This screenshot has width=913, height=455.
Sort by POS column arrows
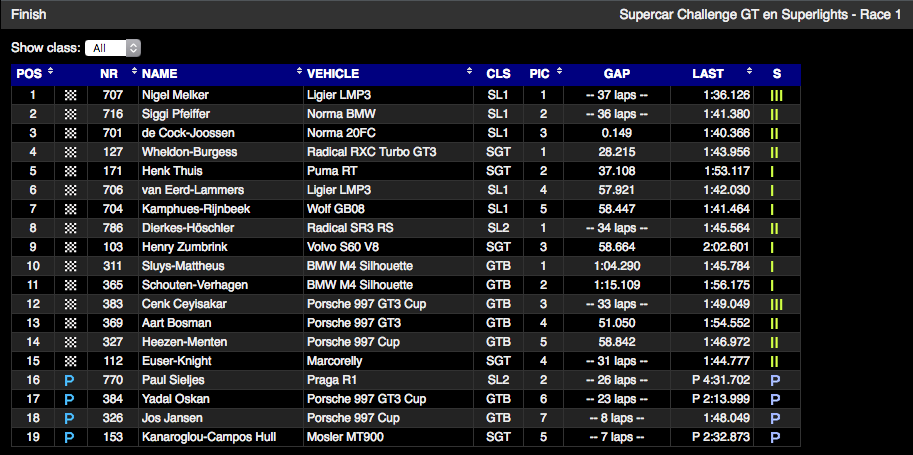(x=50, y=73)
